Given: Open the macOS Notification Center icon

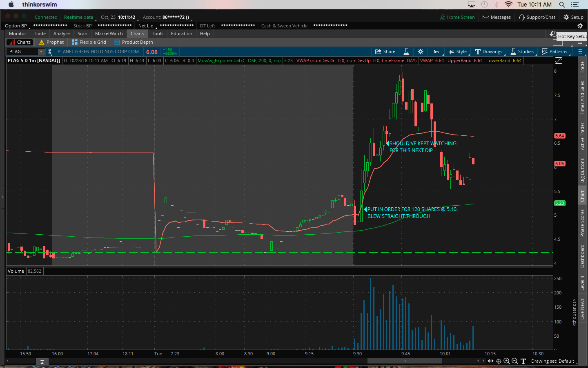Looking at the screenshot, I should 575,4.
